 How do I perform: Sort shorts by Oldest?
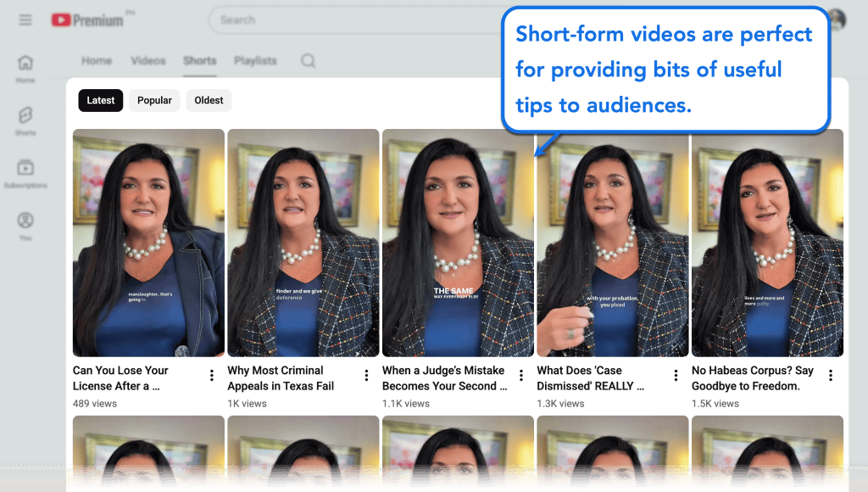[209, 100]
